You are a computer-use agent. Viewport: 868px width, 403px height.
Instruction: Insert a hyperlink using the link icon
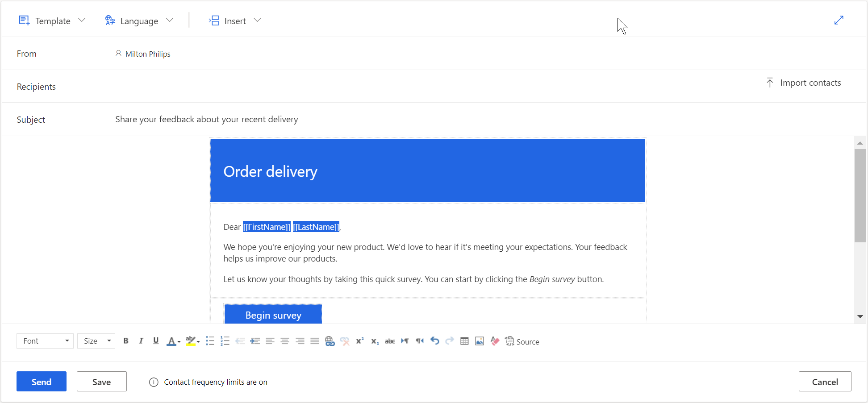[x=330, y=341]
